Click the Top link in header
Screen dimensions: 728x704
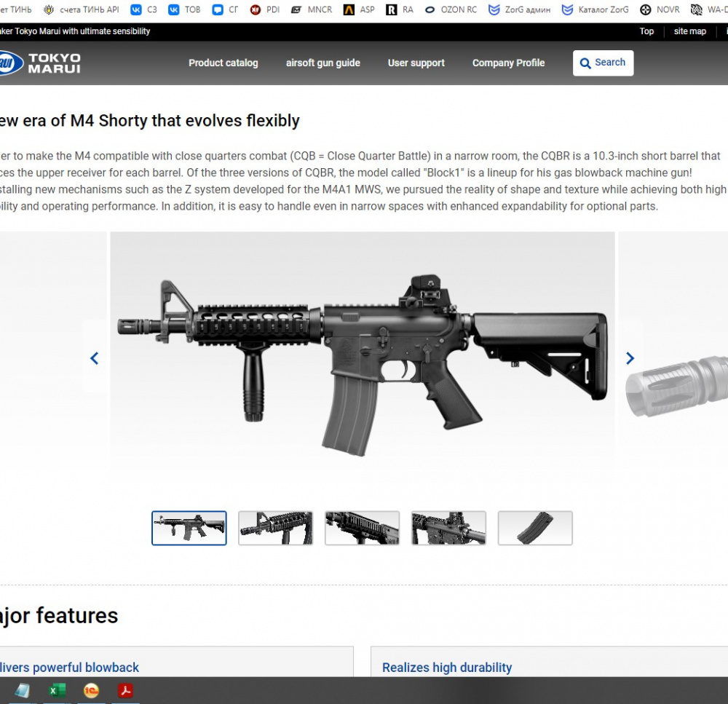click(646, 31)
